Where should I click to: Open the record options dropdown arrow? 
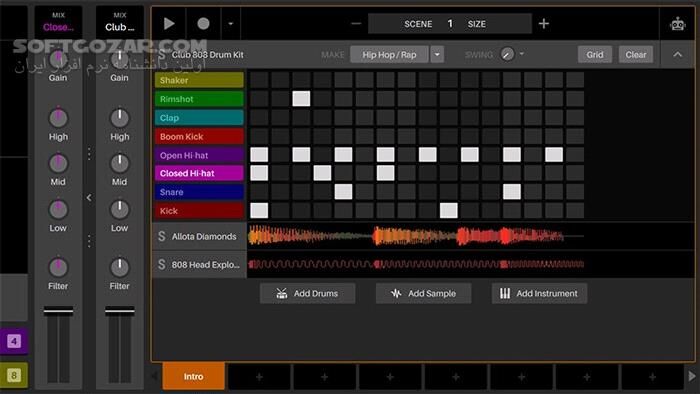[230, 24]
